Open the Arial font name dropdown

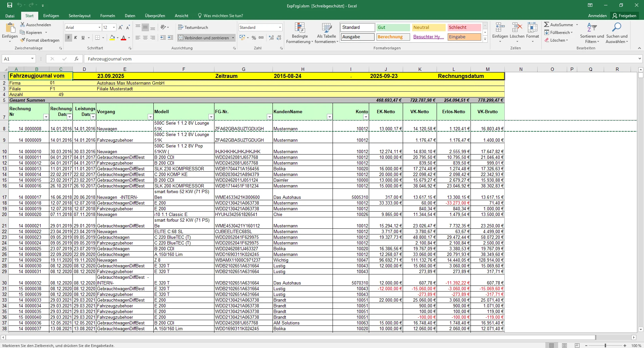tap(99, 27)
